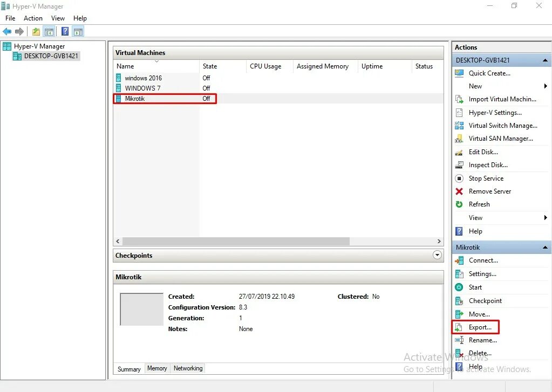Click the green Start power icon
Screen dimensions: 552x392
click(x=459, y=287)
